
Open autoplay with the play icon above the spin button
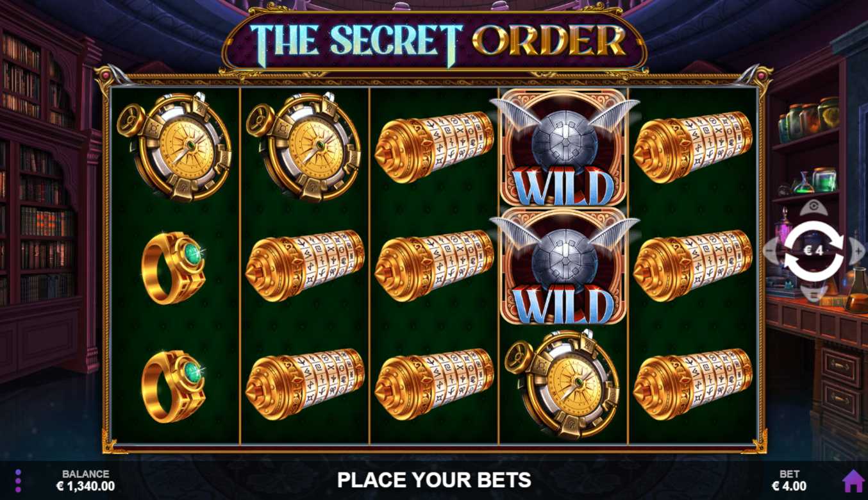[x=814, y=208]
